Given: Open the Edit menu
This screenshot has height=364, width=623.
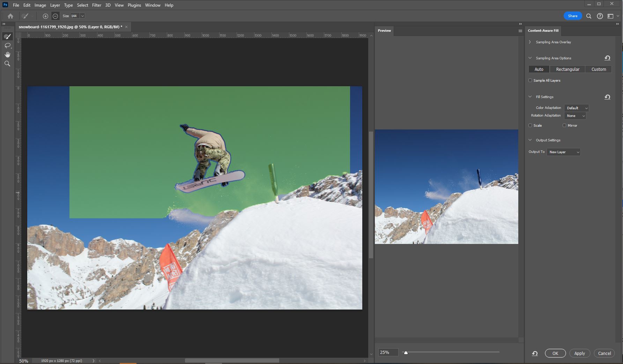Looking at the screenshot, I should [x=27, y=5].
